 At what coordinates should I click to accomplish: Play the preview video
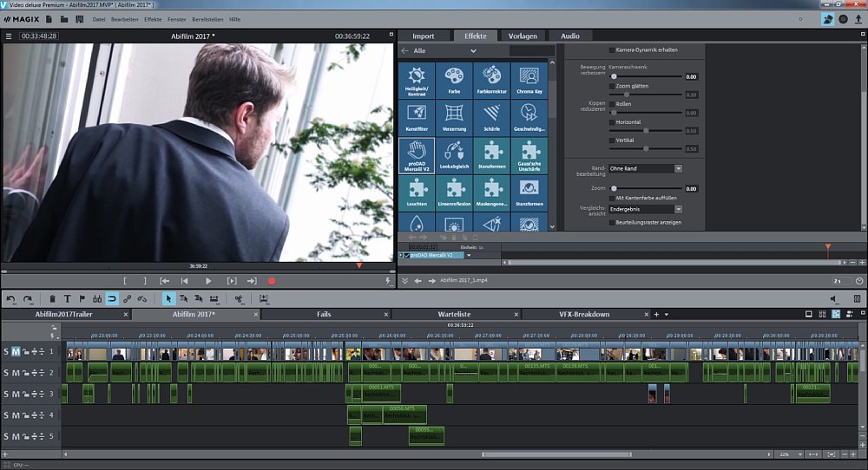208,281
